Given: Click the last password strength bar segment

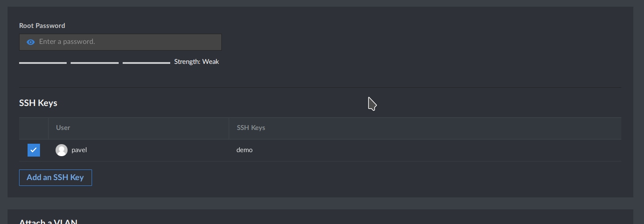Looking at the screenshot, I should (146, 63).
